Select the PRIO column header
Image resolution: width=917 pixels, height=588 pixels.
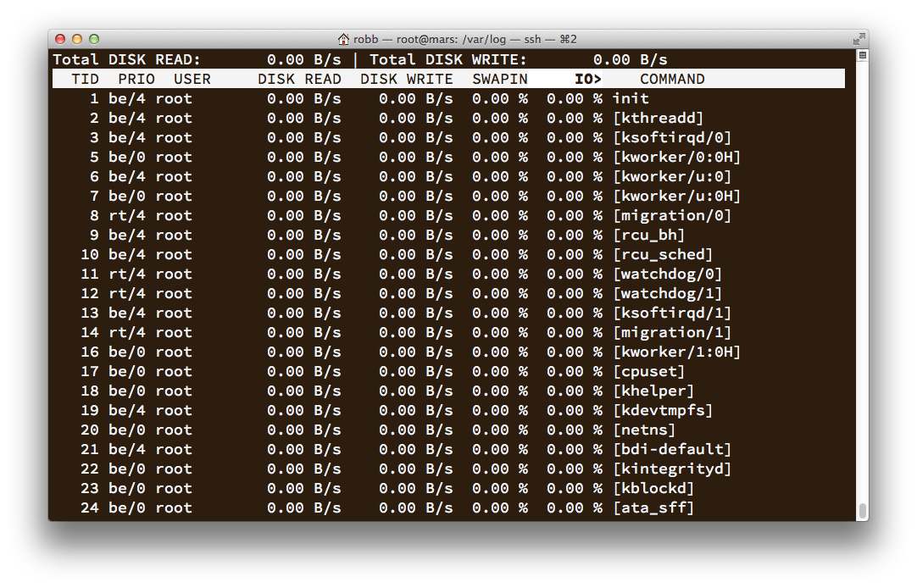[x=136, y=79]
